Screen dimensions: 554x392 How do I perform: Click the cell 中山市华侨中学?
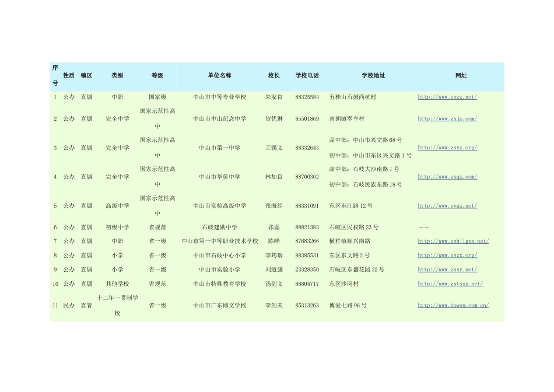coord(219,177)
